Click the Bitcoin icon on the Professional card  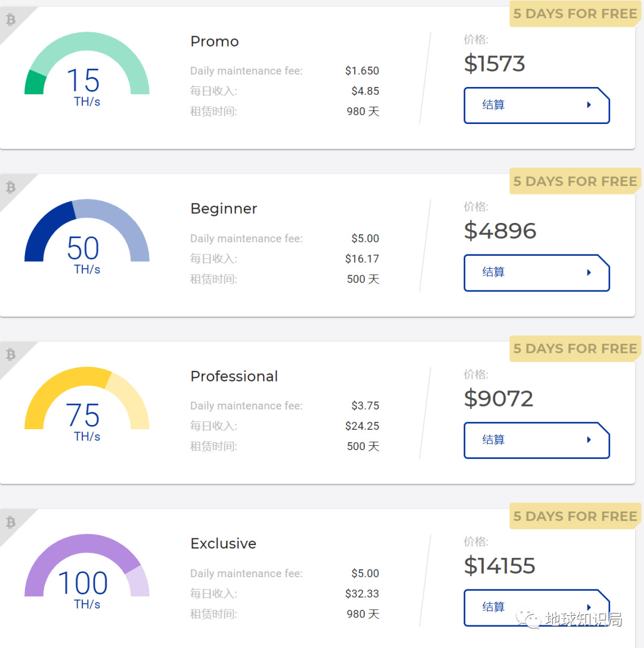tap(10, 355)
